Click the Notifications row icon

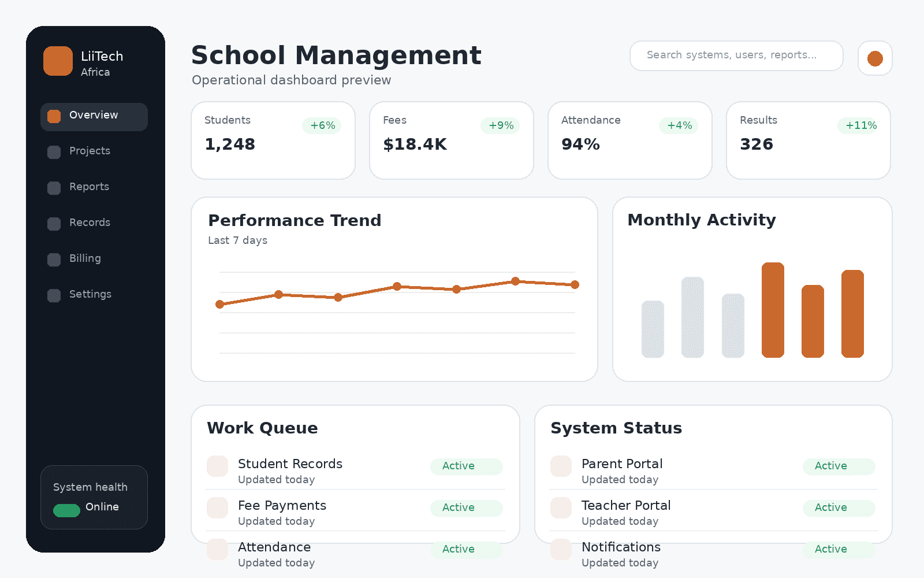coord(561,549)
